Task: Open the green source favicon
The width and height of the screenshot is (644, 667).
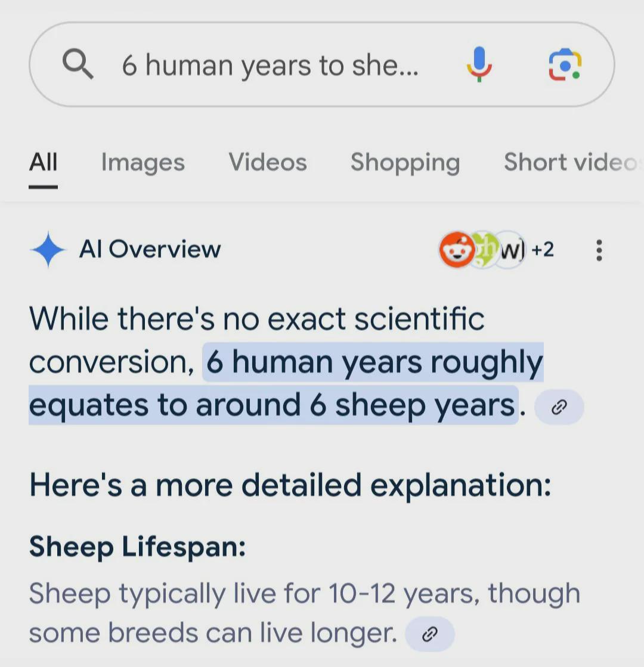Action: click(484, 249)
